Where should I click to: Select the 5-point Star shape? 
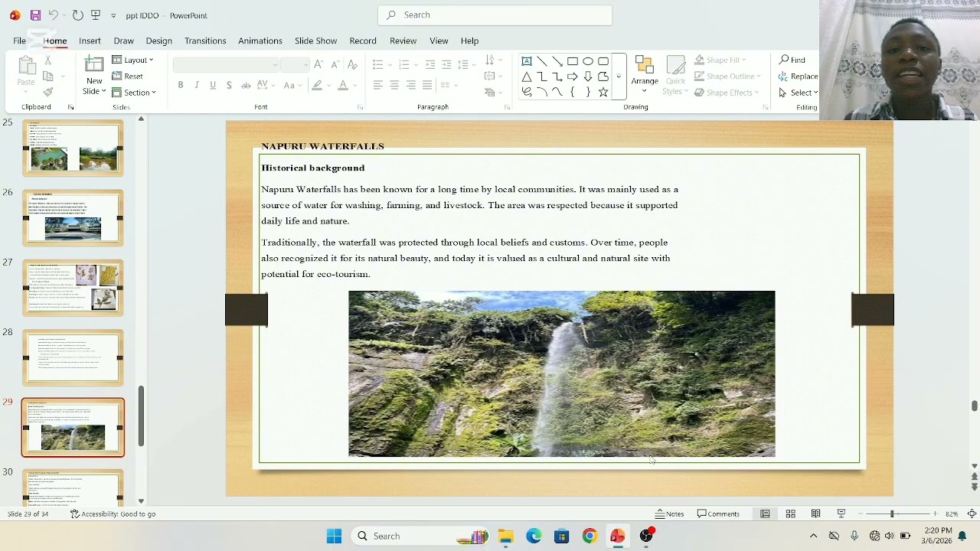[603, 92]
